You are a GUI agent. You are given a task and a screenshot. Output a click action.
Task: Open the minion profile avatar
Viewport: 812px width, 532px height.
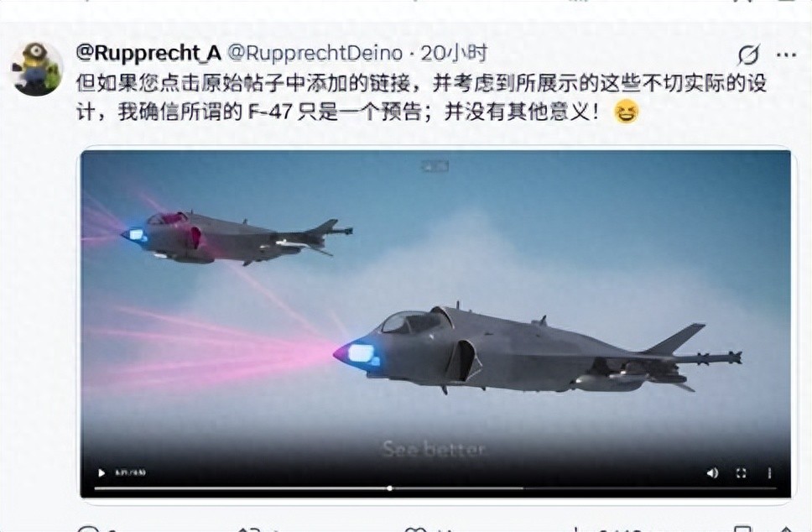[37, 69]
